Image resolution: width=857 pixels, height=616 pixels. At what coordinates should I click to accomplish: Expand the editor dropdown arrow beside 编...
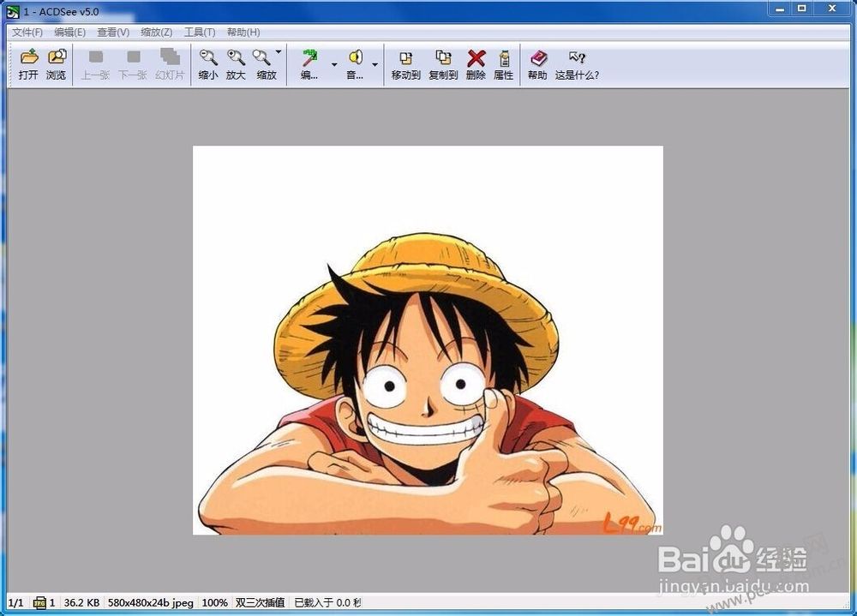tap(334, 64)
